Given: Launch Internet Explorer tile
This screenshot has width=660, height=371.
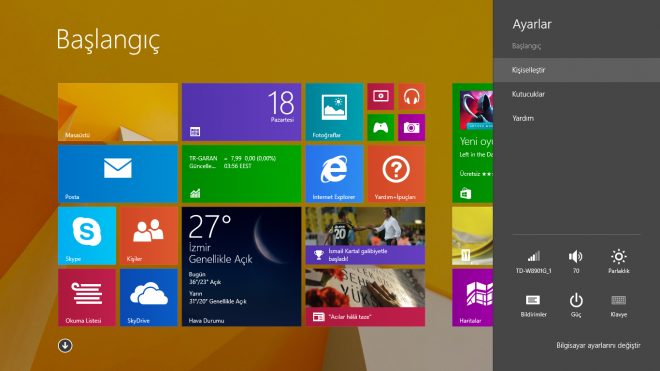Looking at the screenshot, I should (334, 174).
